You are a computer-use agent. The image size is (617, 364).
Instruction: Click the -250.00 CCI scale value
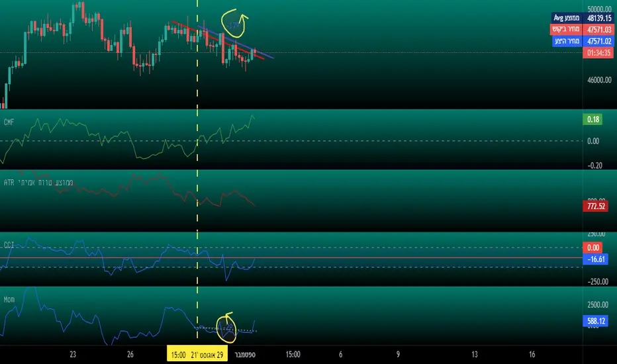pos(597,282)
